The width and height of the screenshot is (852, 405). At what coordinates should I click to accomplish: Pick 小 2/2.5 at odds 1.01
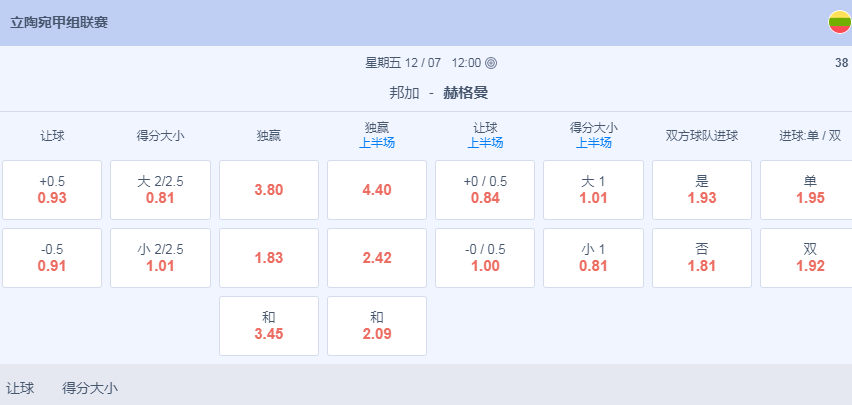point(160,258)
